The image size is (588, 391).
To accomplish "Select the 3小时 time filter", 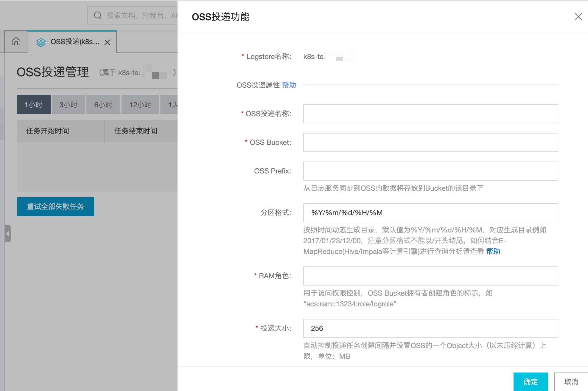I will point(68,104).
